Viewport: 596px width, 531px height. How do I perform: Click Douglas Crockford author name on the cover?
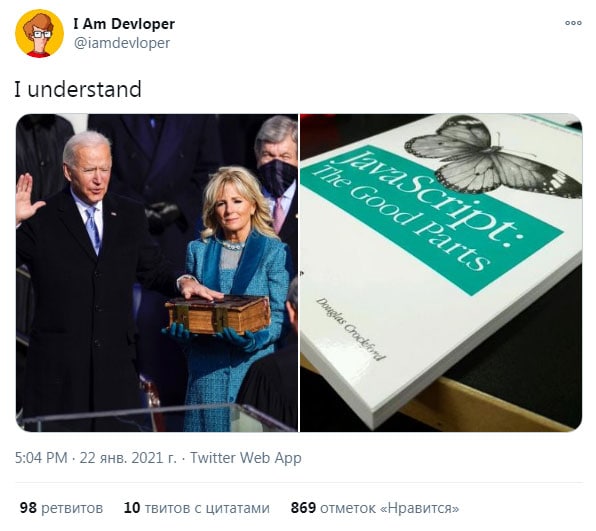350,329
